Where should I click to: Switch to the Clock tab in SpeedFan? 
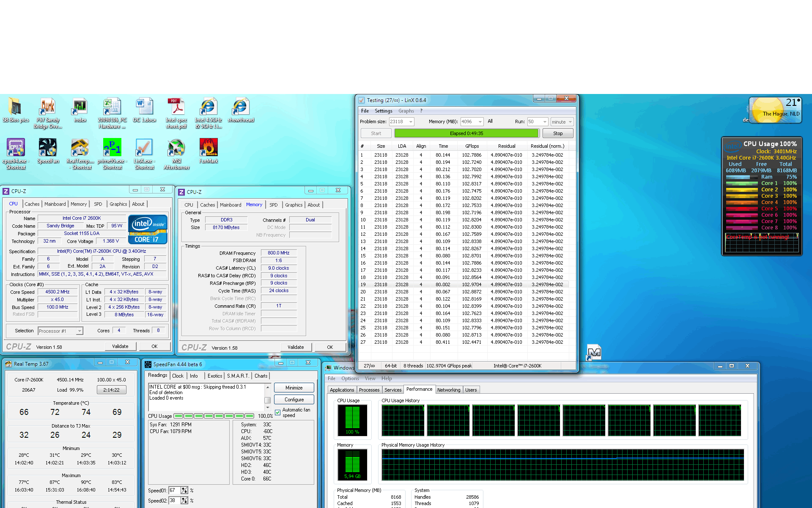click(178, 376)
